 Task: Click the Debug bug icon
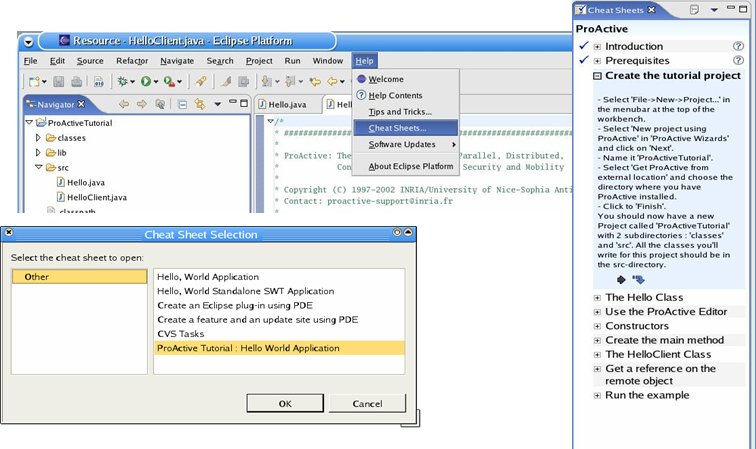122,82
